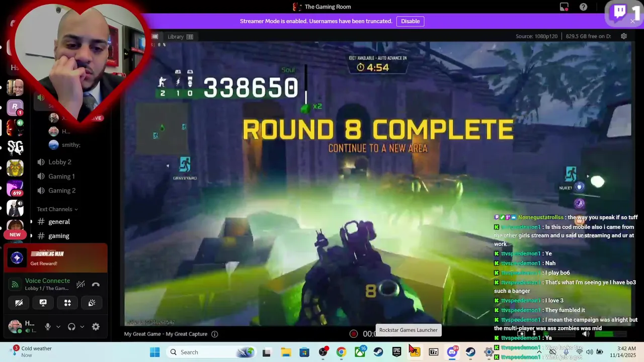Click the taskbar Search box
Screen dimensions: 644x362
pyautogui.click(x=211, y=352)
